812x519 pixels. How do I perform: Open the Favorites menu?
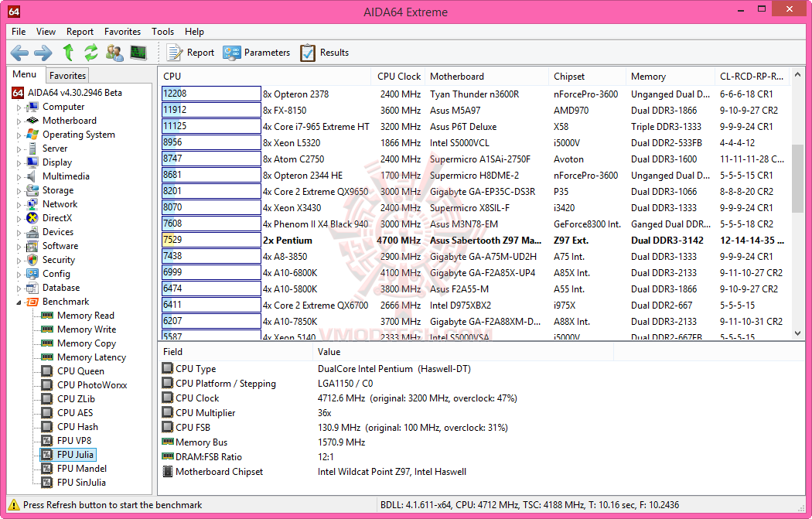tap(122, 32)
